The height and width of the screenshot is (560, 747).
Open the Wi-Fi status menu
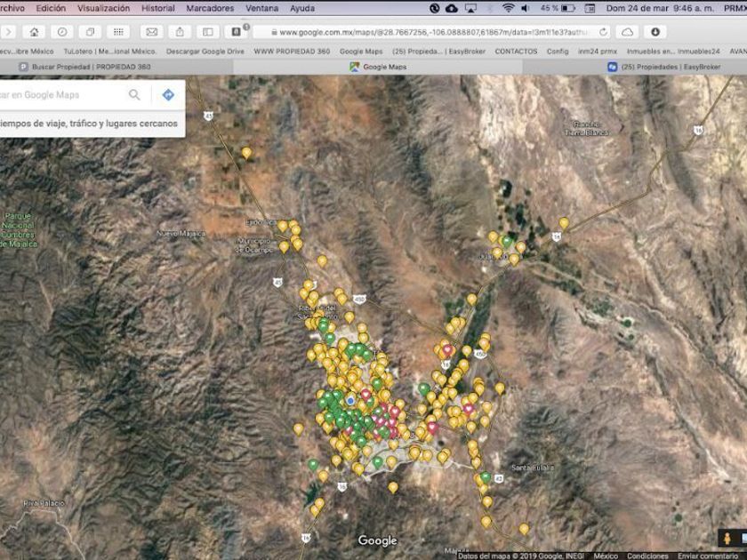(x=508, y=8)
